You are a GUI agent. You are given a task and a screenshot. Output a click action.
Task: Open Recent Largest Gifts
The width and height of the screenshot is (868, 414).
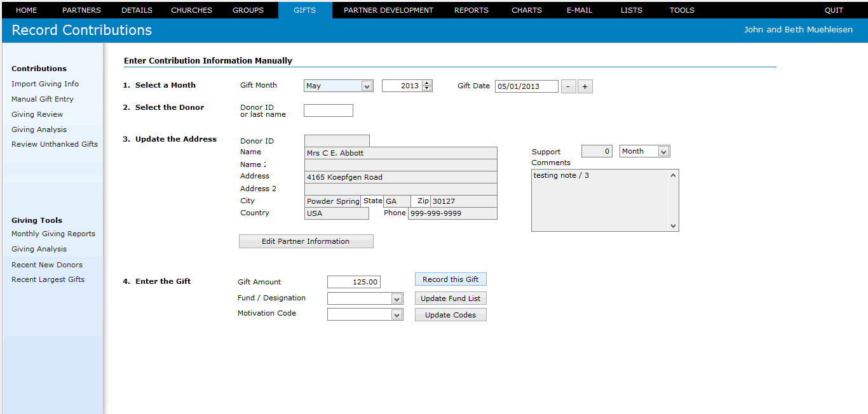pos(48,279)
